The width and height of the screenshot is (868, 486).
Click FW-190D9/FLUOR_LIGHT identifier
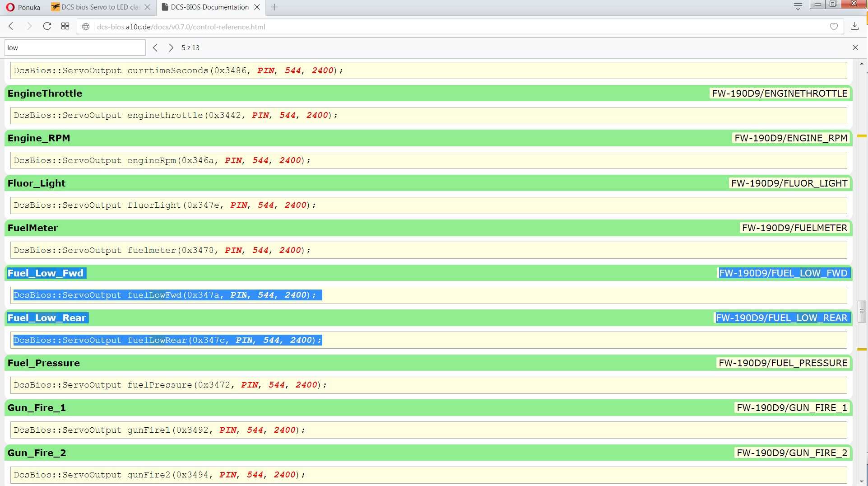789,183
